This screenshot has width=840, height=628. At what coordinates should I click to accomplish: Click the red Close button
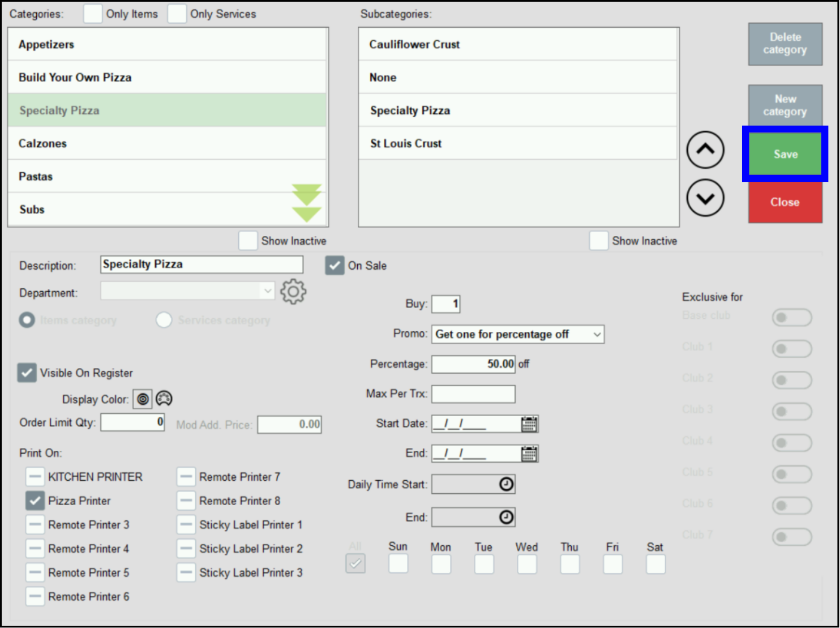click(x=785, y=202)
